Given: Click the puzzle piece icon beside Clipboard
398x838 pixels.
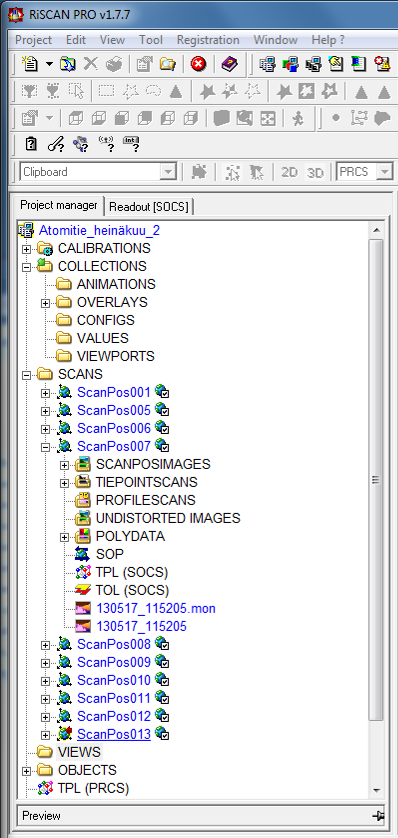Looking at the screenshot, I should [199, 172].
